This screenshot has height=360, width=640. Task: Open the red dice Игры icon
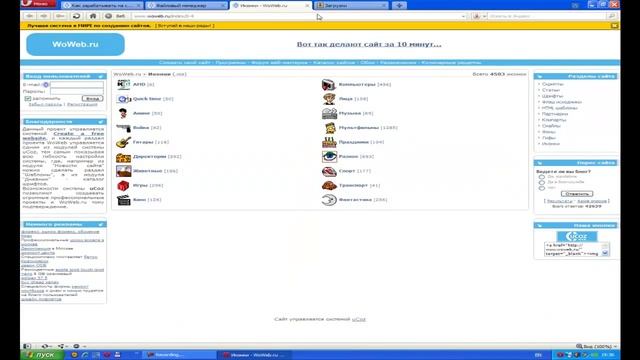click(x=123, y=186)
